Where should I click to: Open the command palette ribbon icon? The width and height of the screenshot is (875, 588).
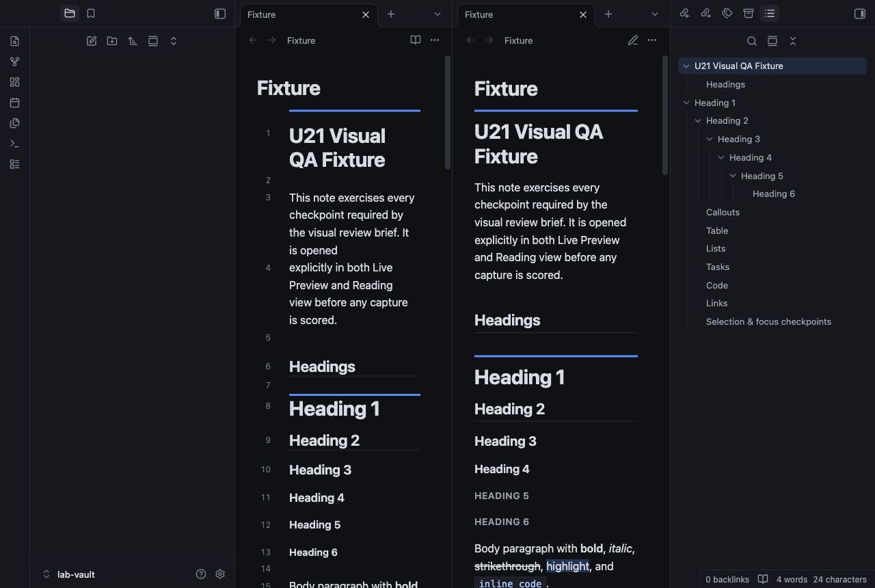14,144
